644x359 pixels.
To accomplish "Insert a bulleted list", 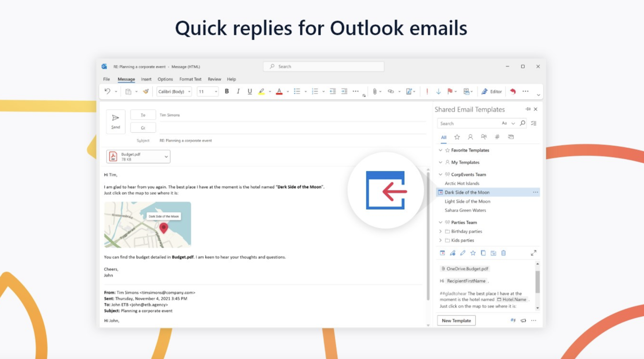I will [x=297, y=91].
